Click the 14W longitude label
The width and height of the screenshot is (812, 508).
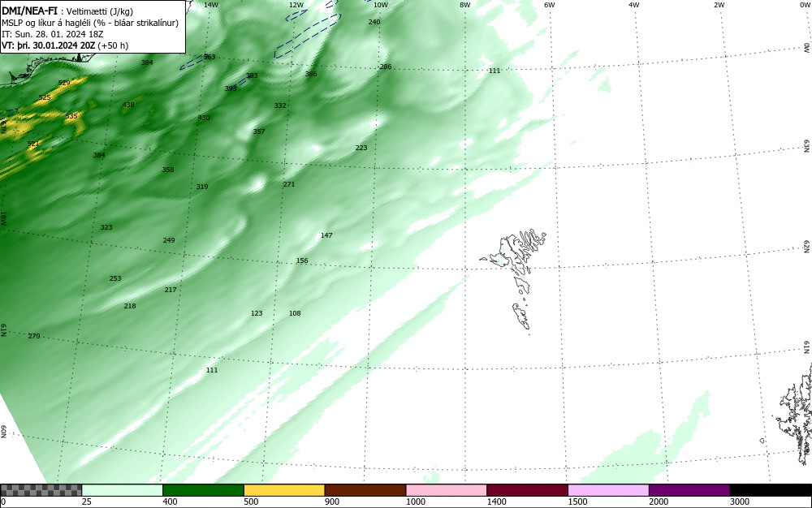pyautogui.click(x=211, y=5)
